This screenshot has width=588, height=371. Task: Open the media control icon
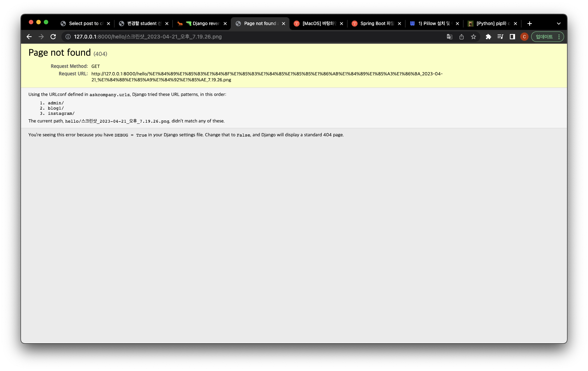point(500,37)
